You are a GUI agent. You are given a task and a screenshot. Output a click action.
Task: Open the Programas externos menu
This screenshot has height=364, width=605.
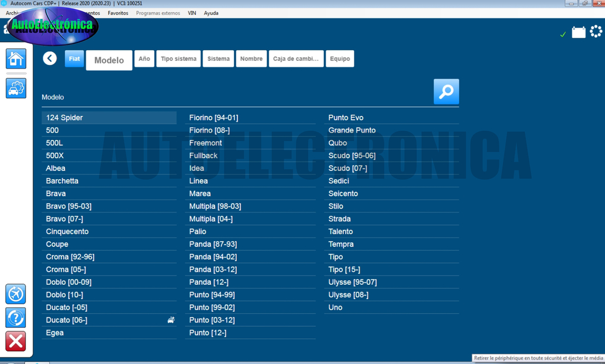(158, 13)
